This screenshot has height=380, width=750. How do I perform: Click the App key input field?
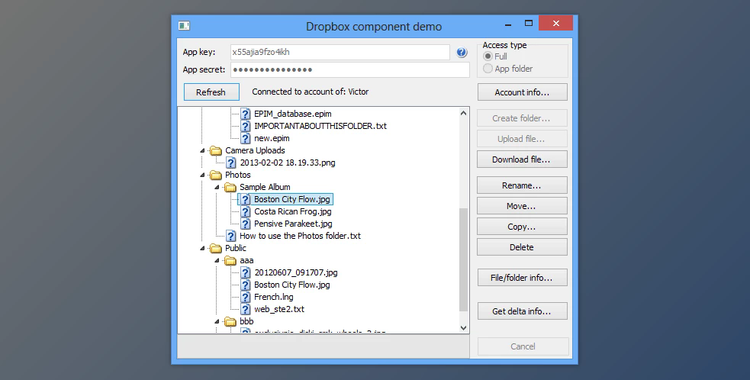pos(340,52)
